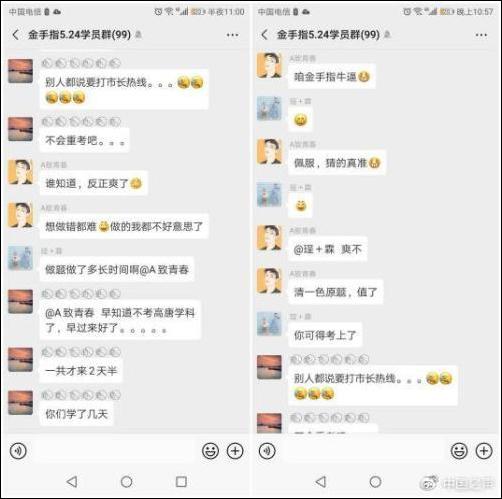Open the three-dot menu in right chat
This screenshot has width=502, height=499.
pos(481,35)
